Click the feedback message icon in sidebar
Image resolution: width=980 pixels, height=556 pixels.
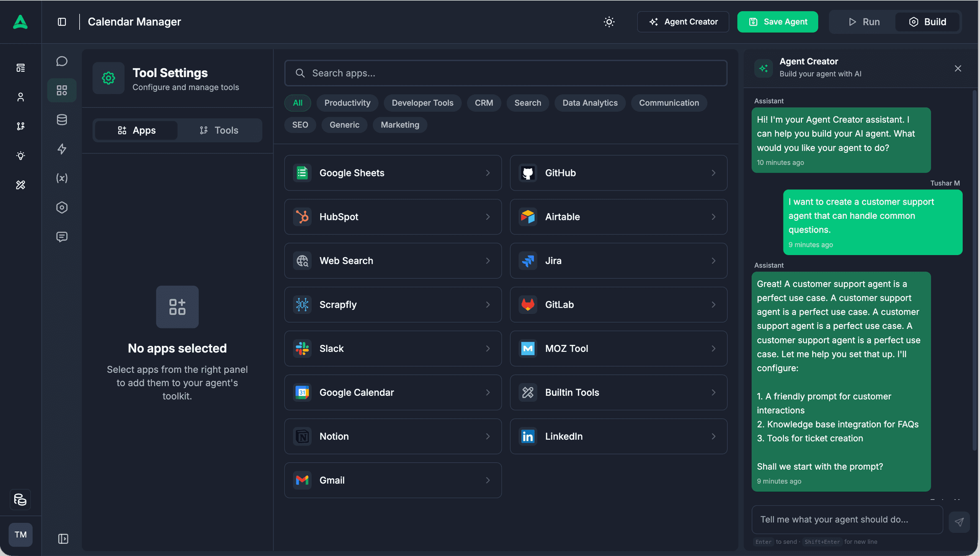click(x=62, y=236)
